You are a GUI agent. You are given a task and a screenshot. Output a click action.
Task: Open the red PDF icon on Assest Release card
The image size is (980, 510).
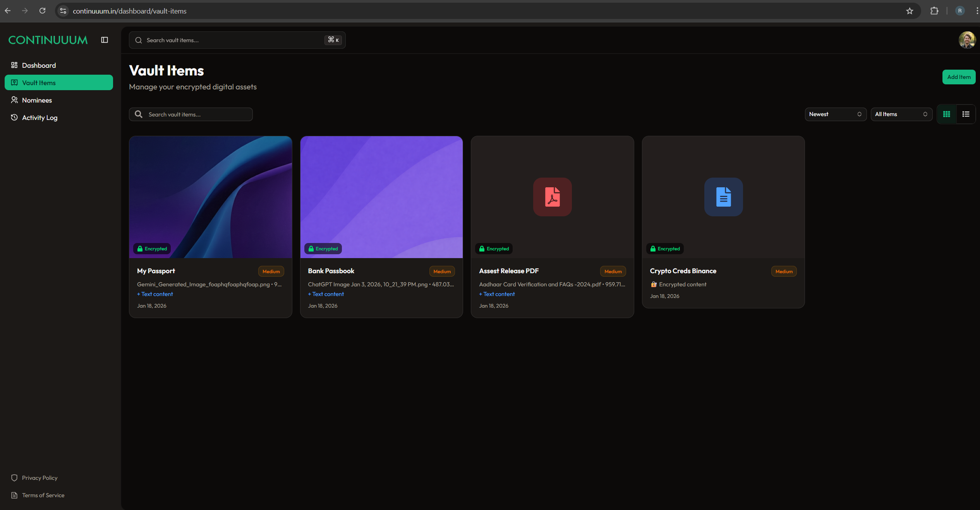tap(552, 197)
